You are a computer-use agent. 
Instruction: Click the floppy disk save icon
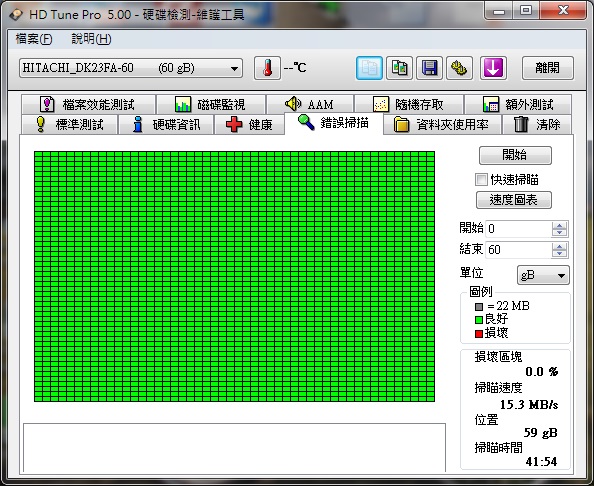coord(430,68)
